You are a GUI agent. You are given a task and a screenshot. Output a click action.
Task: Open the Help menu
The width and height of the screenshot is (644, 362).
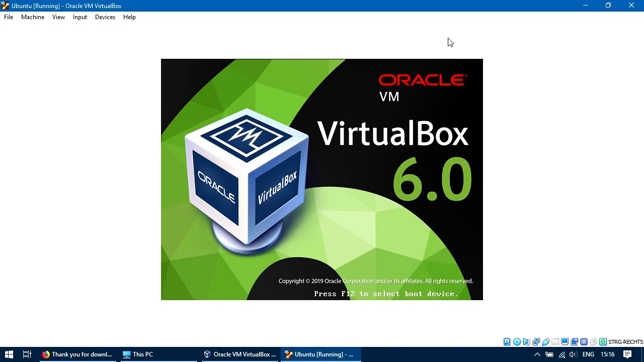tap(129, 17)
